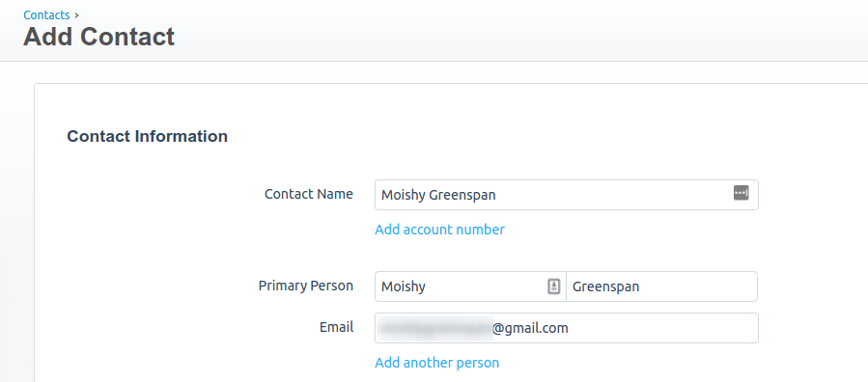Viewport: 868px width, 382px height.
Task: Click the Email field label
Action: point(337,327)
